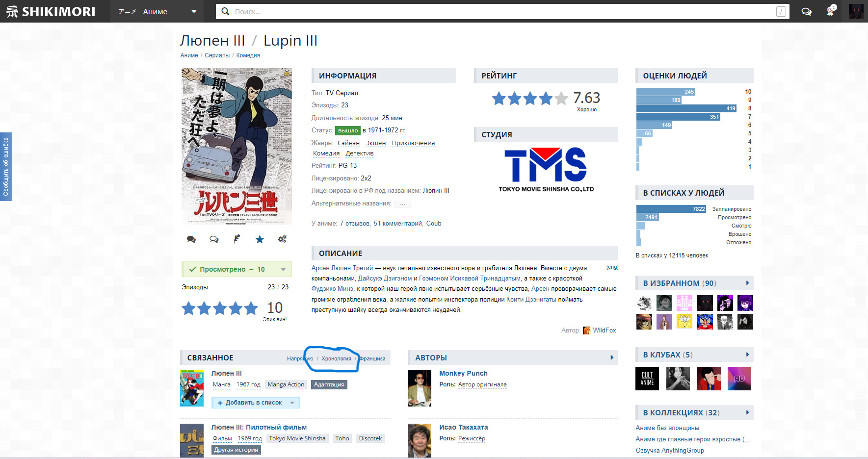Expand the В избранном section arrow
Screen dimensions: 868x459
coord(747,283)
